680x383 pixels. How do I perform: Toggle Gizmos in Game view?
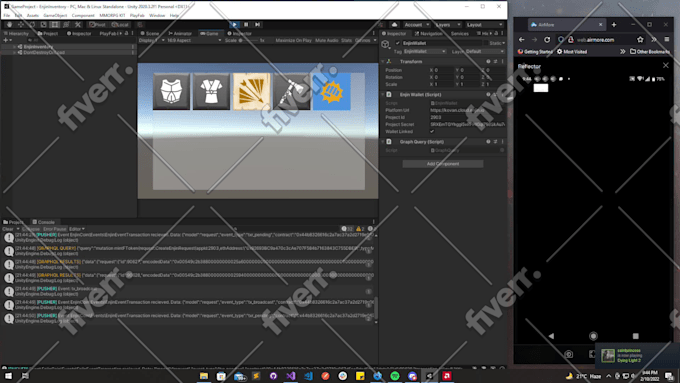tap(363, 40)
